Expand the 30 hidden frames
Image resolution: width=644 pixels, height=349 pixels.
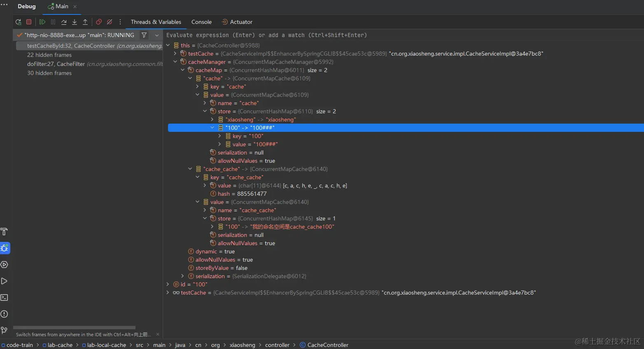click(x=49, y=73)
